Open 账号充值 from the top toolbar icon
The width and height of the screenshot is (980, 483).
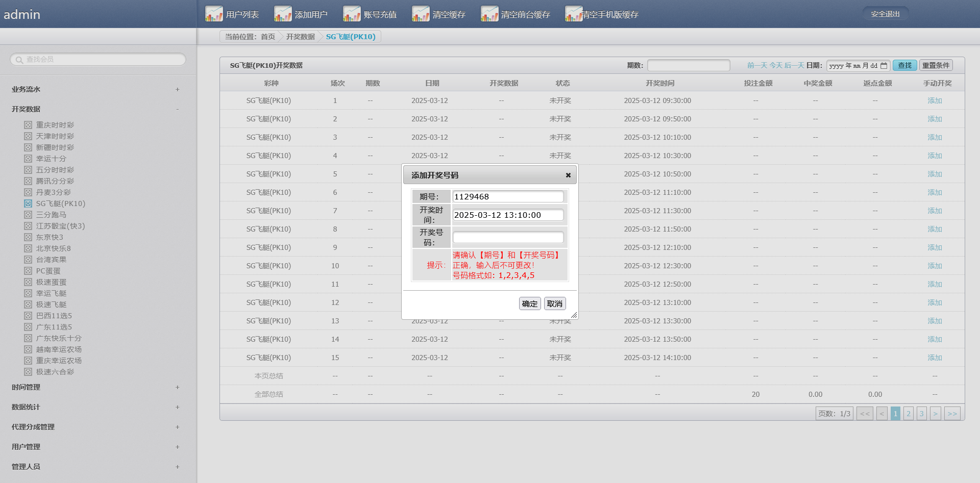pyautogui.click(x=352, y=14)
